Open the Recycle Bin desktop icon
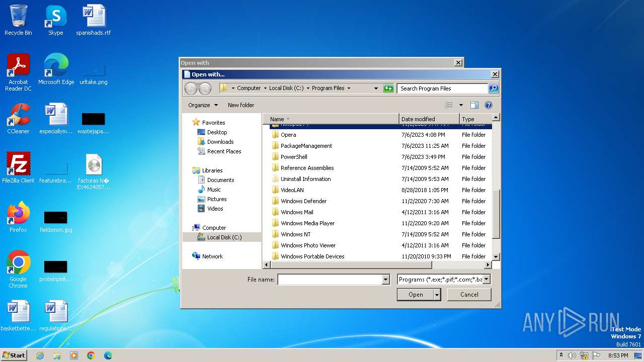The width and height of the screenshot is (644, 362). (x=18, y=20)
